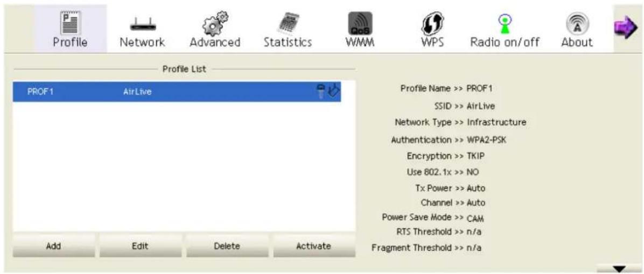Click Power Save Mode value CAM
The height and width of the screenshot is (274, 644).
click(x=475, y=218)
